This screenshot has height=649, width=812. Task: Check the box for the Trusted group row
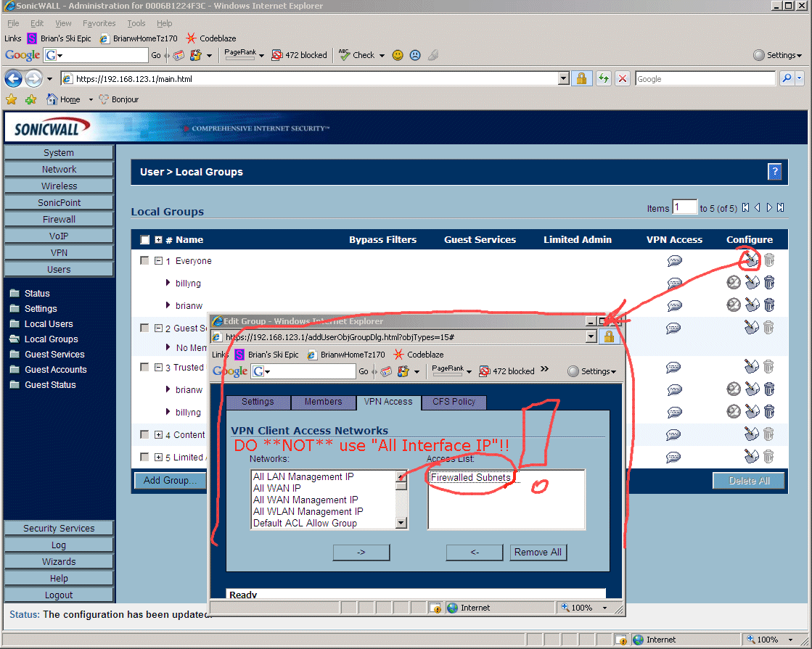(144, 367)
